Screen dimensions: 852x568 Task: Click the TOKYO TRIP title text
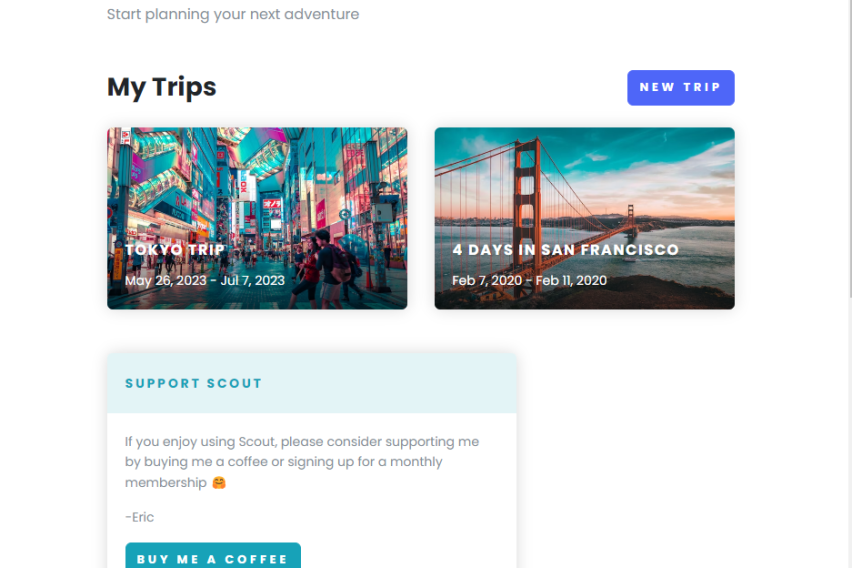pos(175,250)
